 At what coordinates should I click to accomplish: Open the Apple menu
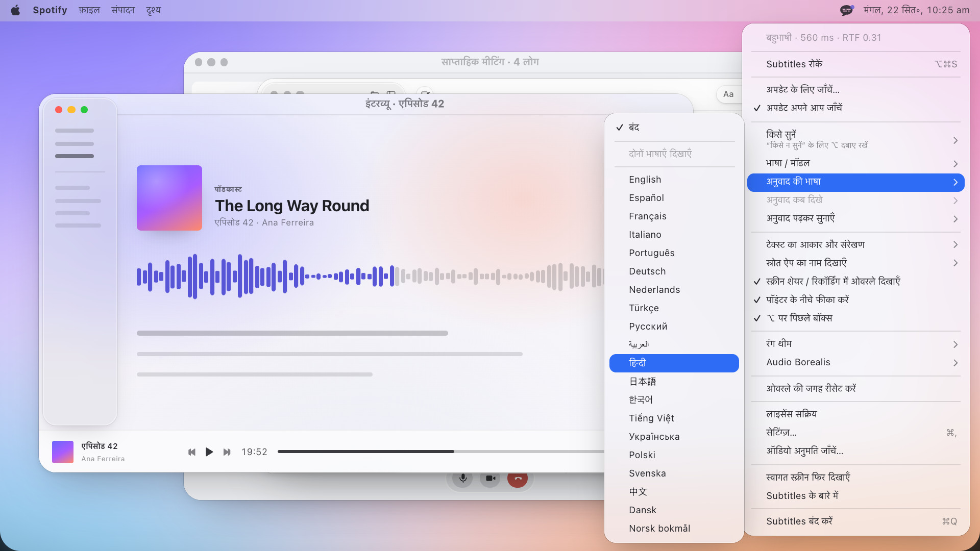[x=15, y=10]
